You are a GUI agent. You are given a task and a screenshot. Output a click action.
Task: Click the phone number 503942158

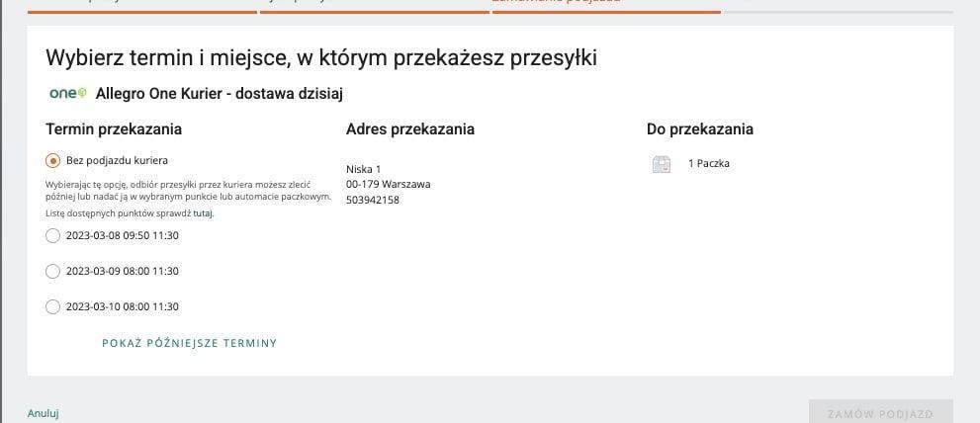(373, 200)
